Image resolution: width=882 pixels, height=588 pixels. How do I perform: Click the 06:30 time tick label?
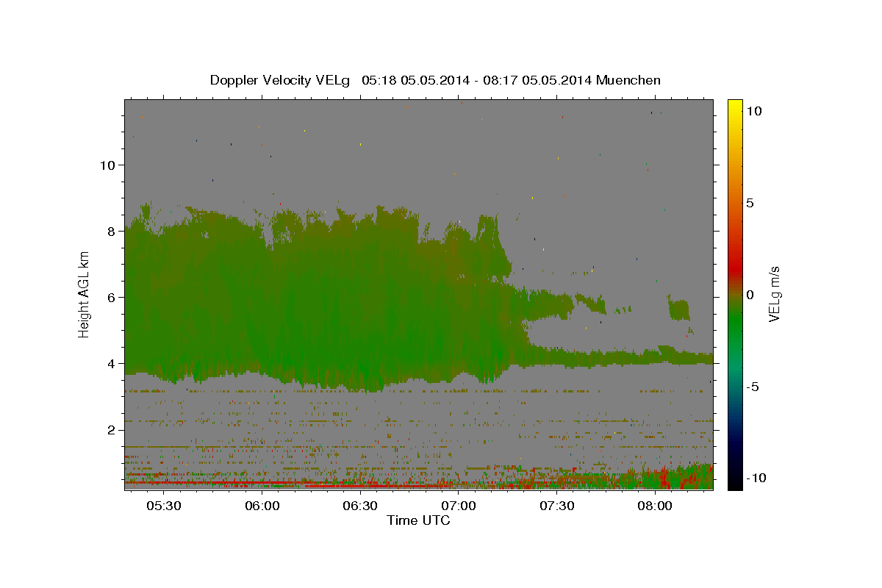point(360,506)
